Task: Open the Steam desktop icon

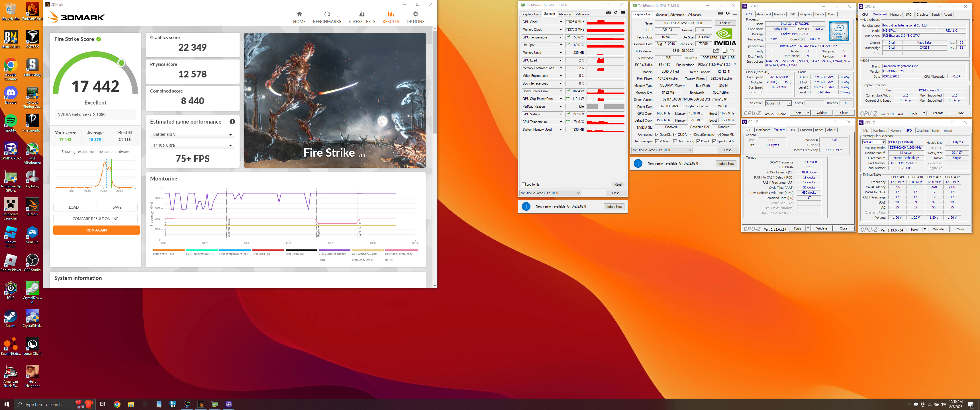Action: [11, 318]
